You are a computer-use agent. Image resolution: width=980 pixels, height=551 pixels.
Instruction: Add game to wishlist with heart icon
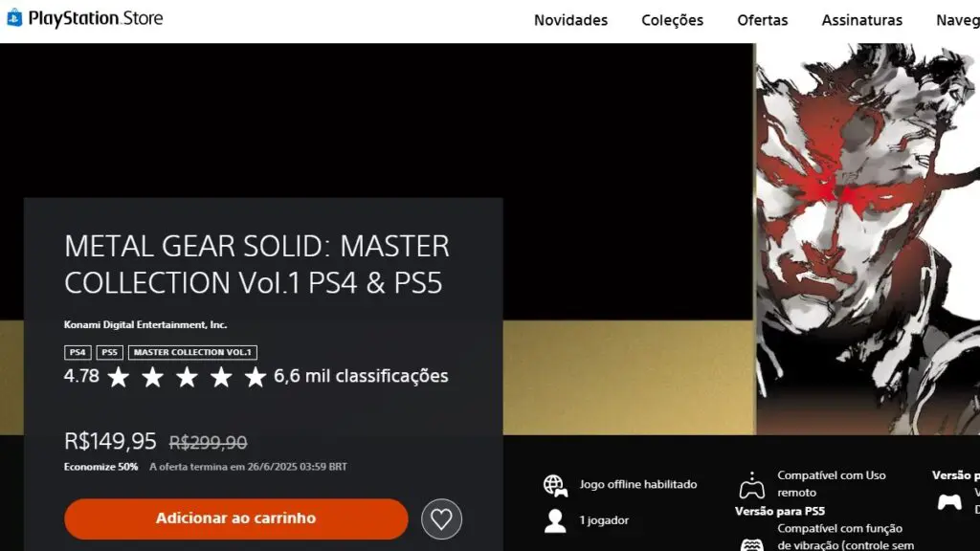click(441, 518)
